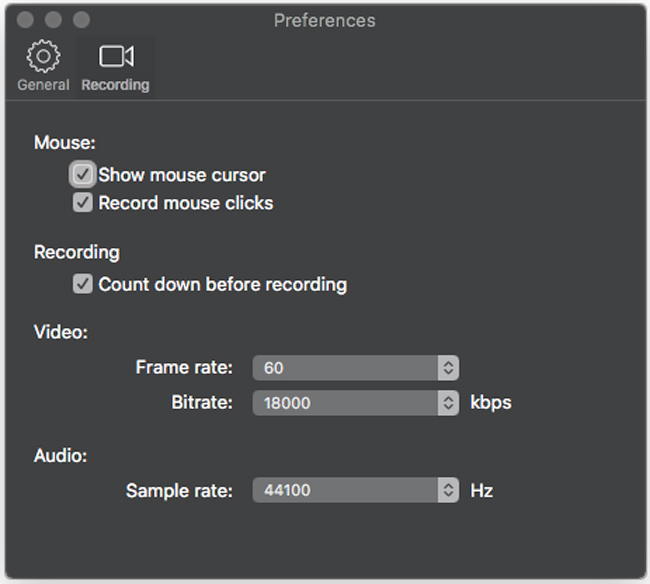
Task: Close the Preferences window
Action: (25, 19)
